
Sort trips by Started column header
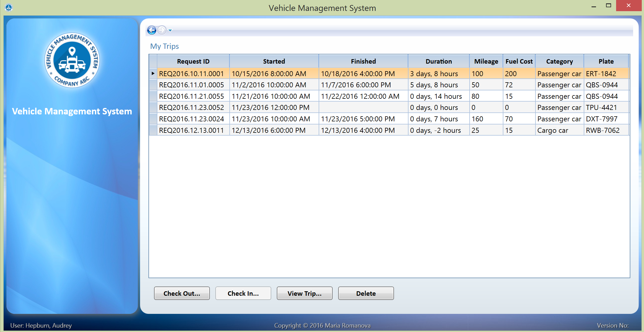[x=274, y=61]
